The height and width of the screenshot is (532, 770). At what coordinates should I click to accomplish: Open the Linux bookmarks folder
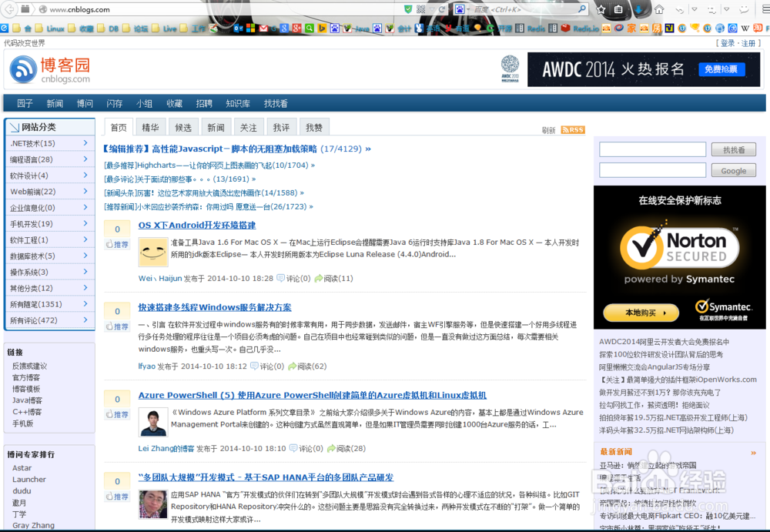pos(50,28)
